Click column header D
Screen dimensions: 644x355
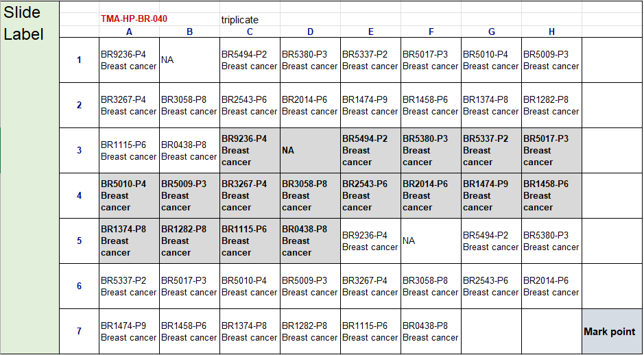coord(310,32)
